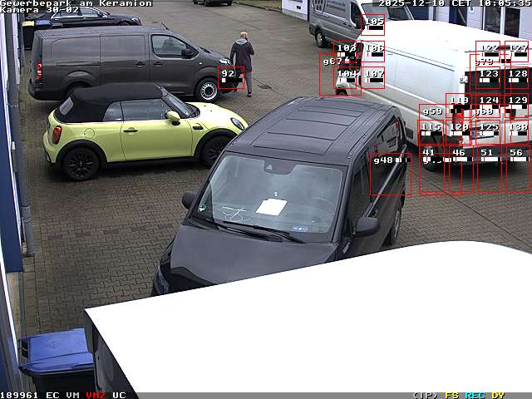Click the cyan REC recording indicator
Image resolution: width=532 pixels, height=399 pixels.
click(x=475, y=395)
